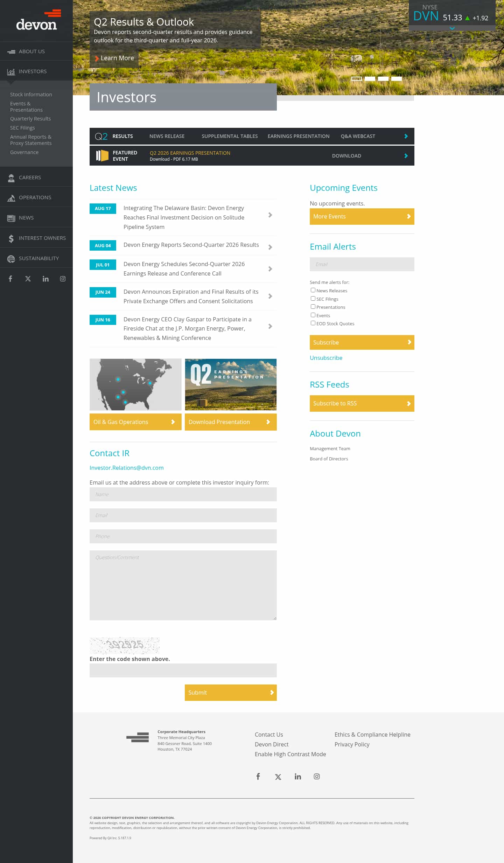Check the Presentations alert box
The height and width of the screenshot is (863, 504).
(x=313, y=307)
